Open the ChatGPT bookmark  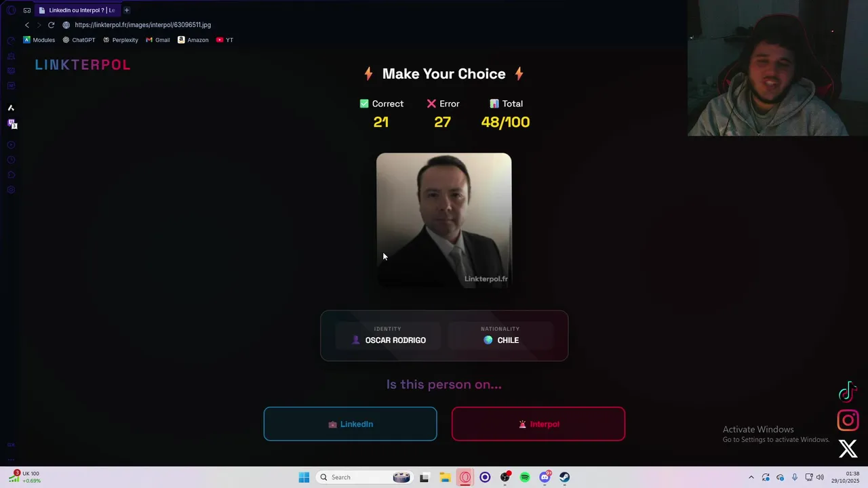point(79,40)
